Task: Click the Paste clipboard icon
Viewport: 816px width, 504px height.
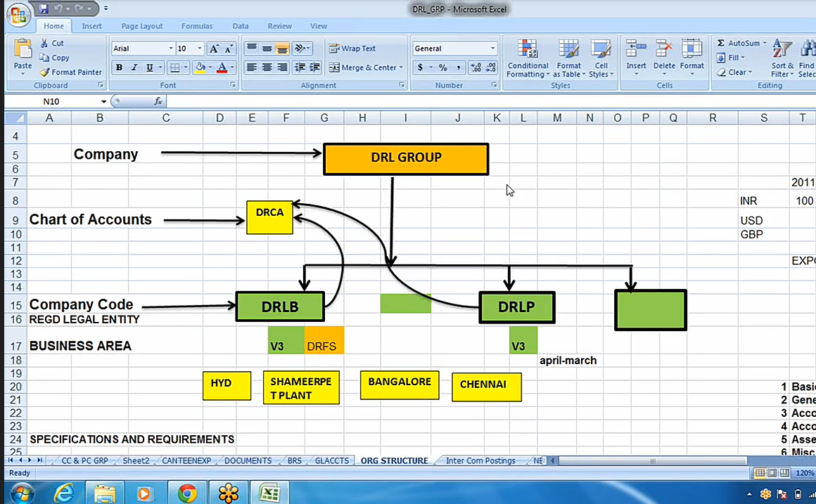Action: click(x=23, y=49)
